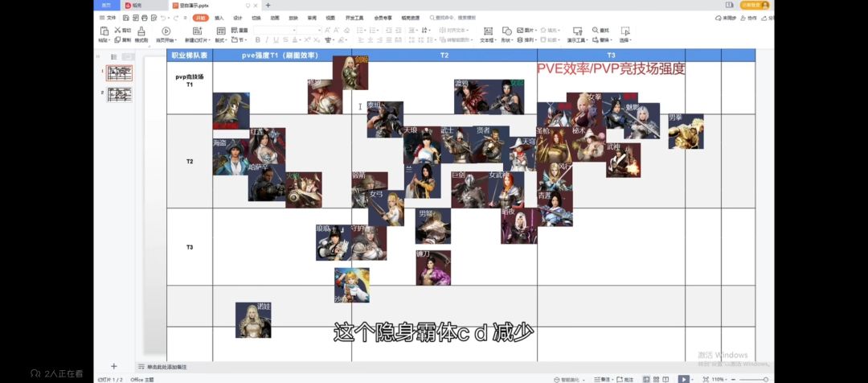Switch to the Insert (插入) ribbon tab
Screen dimensions: 868x383
(219, 18)
